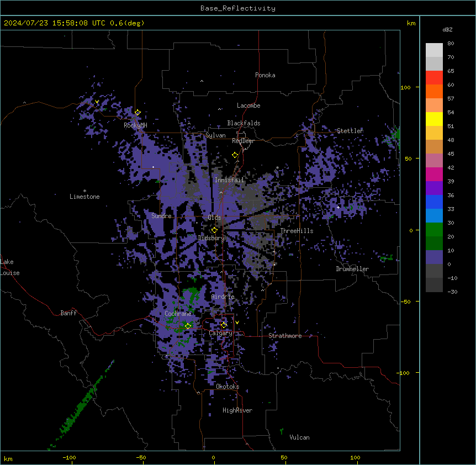Click the -50 tick label on the right axis
The width and height of the screenshot is (476, 465).
(x=405, y=302)
